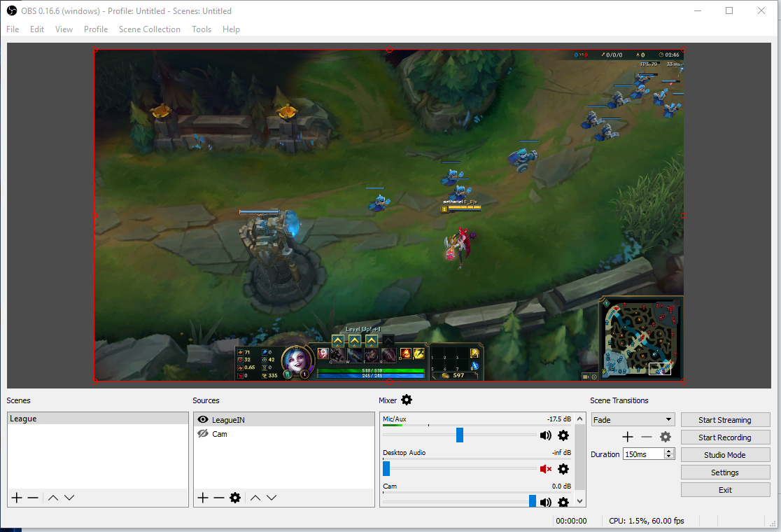
Task: Open the Profile menu
Action: [x=96, y=29]
